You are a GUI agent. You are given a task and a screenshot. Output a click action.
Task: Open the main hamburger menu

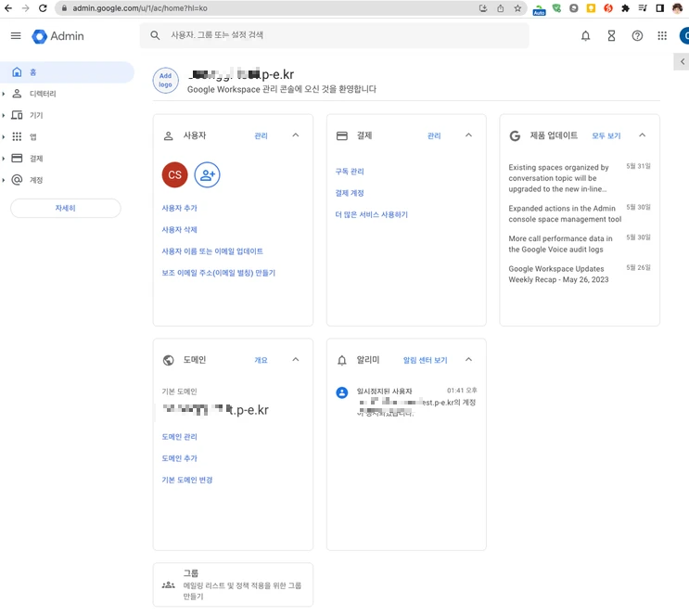[x=16, y=35]
